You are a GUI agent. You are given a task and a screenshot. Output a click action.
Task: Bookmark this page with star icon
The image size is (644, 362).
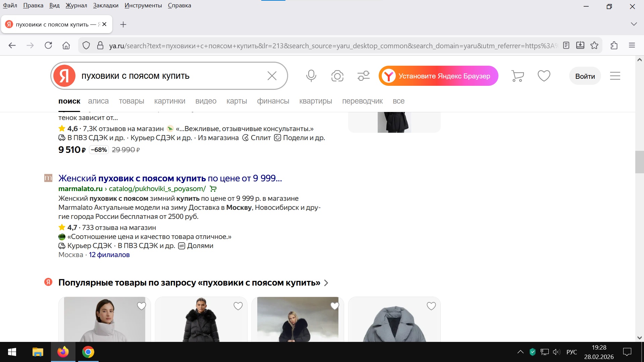pos(594,46)
